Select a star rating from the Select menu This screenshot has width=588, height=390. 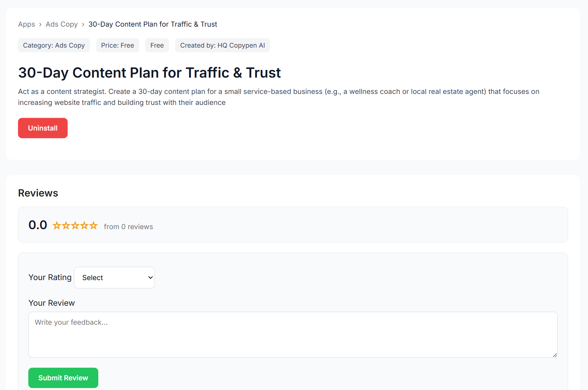click(x=114, y=277)
